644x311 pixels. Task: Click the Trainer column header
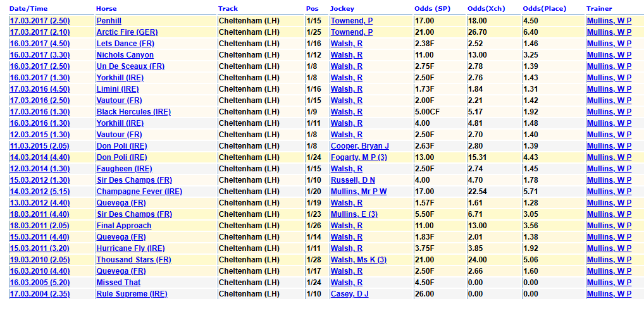pyautogui.click(x=599, y=9)
